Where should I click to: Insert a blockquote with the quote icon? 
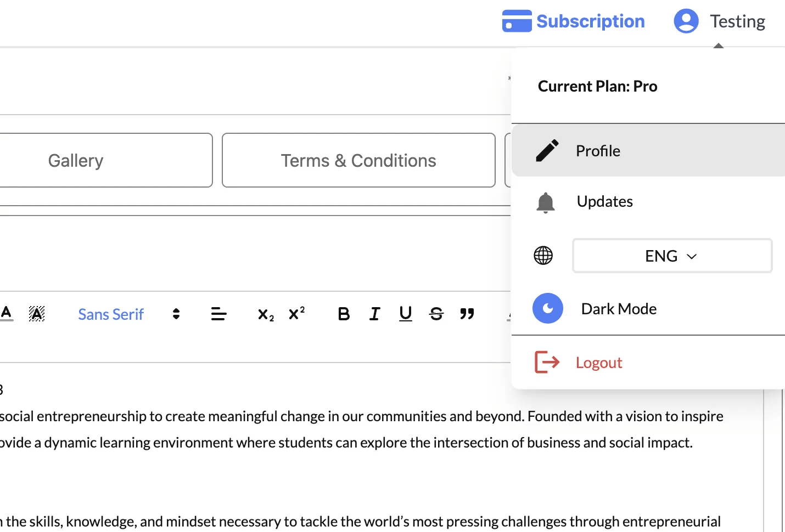(467, 314)
